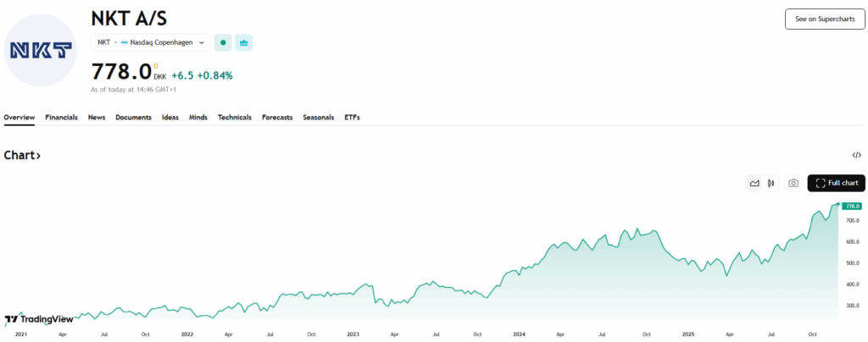Switch to the Financials tab
Image resolution: width=868 pixels, height=342 pixels.
61,118
